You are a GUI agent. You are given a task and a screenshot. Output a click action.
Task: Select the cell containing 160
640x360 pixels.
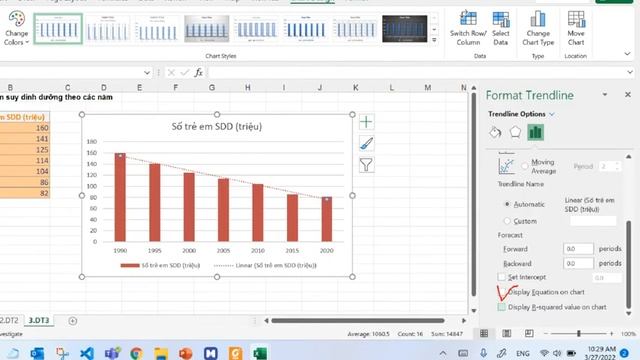(x=25, y=128)
